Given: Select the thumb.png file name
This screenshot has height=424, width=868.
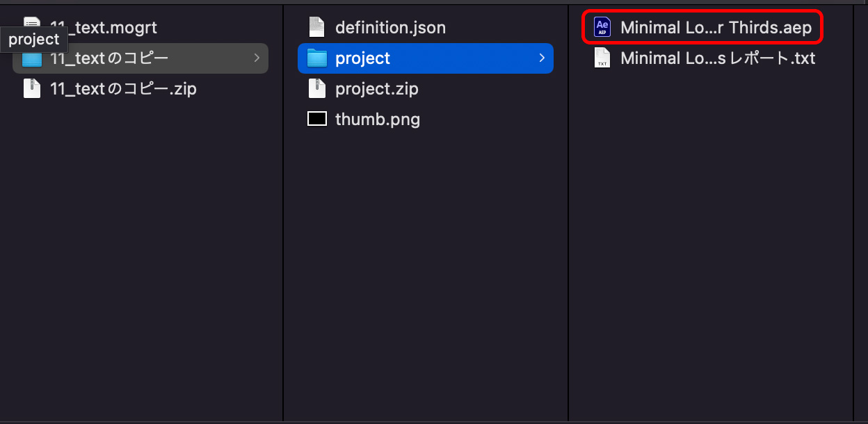Looking at the screenshot, I should point(378,120).
